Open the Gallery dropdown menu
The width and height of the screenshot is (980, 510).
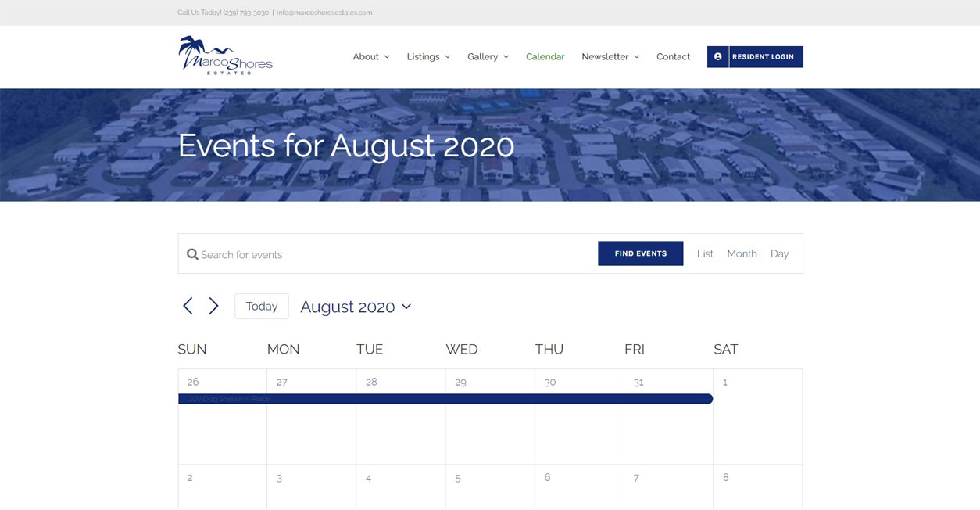click(488, 57)
